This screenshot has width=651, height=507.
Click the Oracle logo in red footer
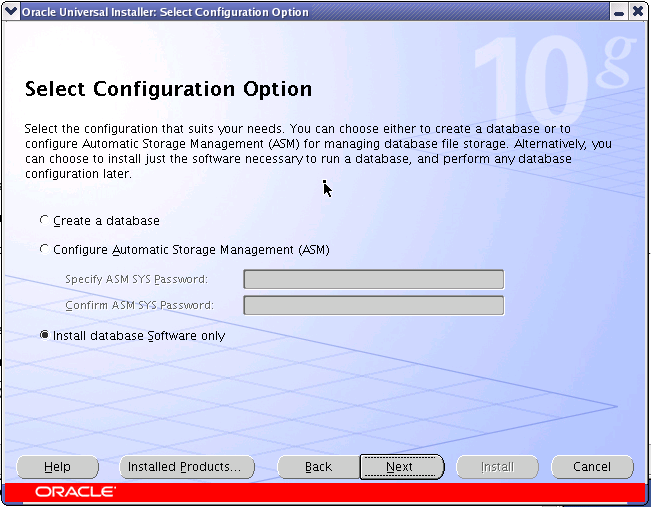[x=75, y=492]
